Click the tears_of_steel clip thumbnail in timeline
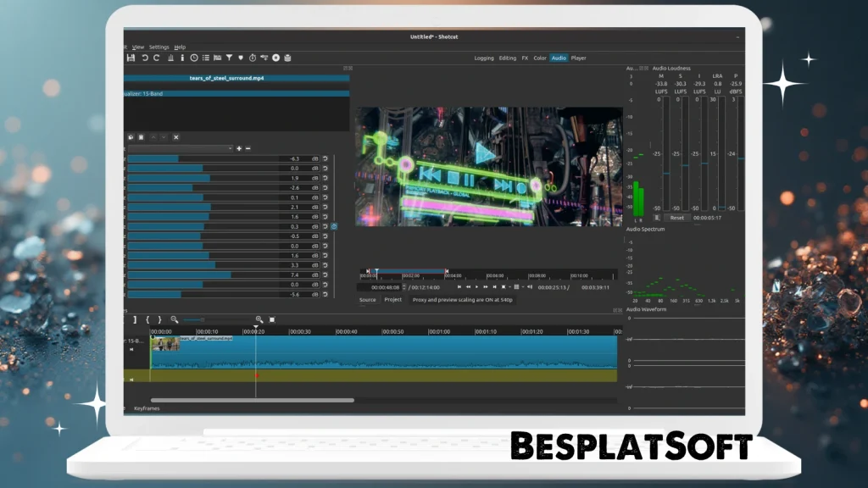The image size is (868, 488). pos(164,345)
